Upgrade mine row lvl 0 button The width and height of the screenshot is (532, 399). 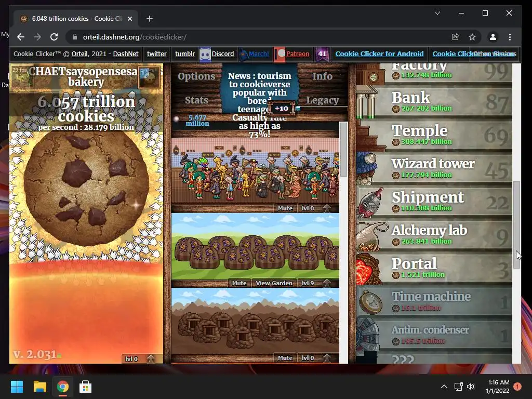316,357
